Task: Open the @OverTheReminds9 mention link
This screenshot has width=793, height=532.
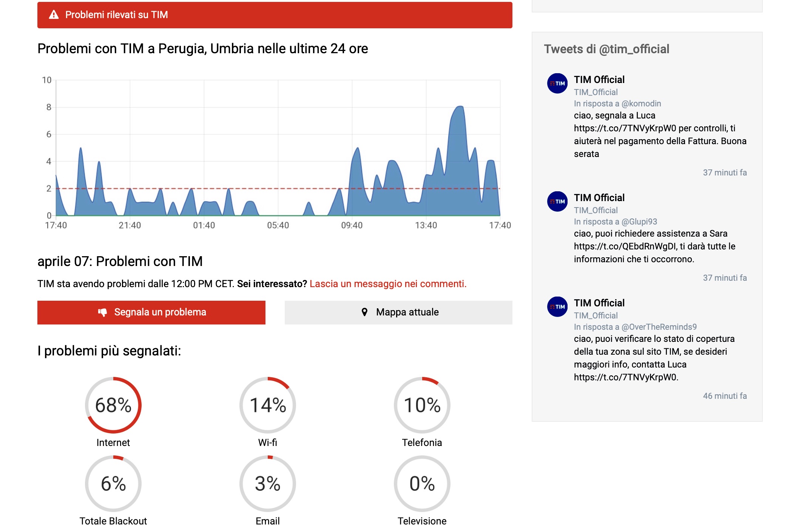Action: pyautogui.click(x=659, y=327)
